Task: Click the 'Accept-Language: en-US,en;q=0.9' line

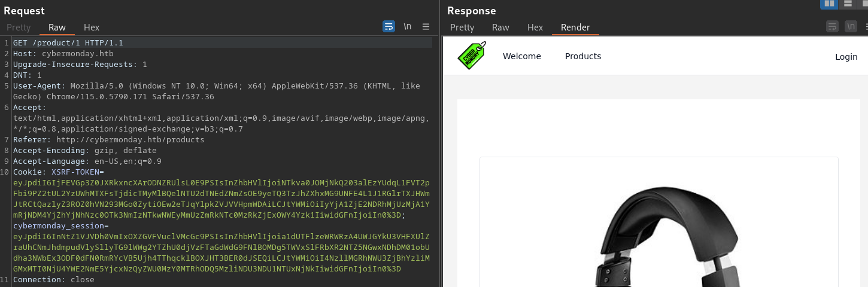Action: click(x=87, y=161)
